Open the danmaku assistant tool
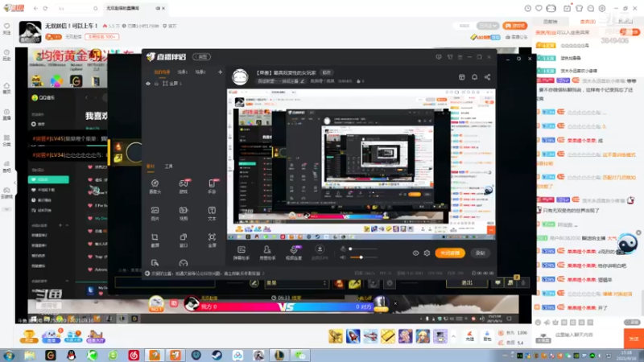Screen dimensions: 644x362 pyautogui.click(x=242, y=253)
